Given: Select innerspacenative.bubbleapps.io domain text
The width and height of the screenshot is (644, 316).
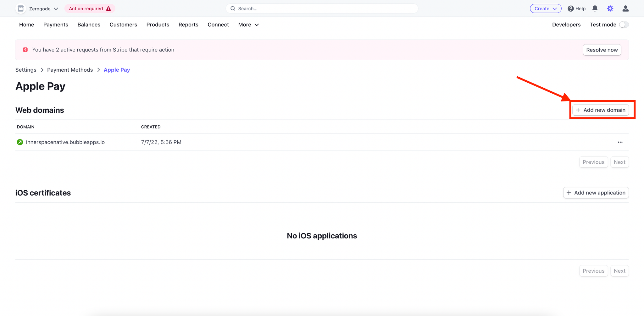Looking at the screenshot, I should coord(65,142).
